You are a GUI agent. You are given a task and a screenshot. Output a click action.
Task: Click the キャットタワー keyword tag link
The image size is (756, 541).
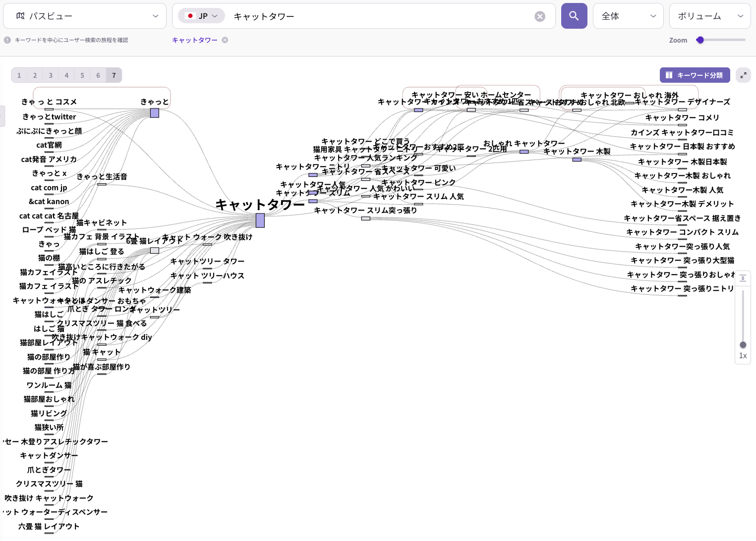tap(194, 40)
